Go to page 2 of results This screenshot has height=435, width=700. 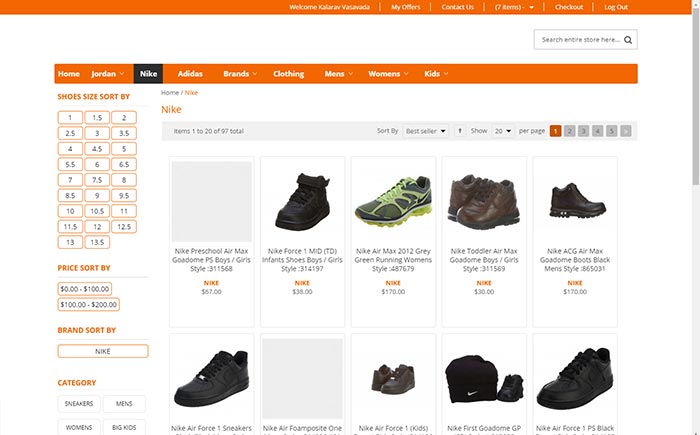pyautogui.click(x=569, y=131)
